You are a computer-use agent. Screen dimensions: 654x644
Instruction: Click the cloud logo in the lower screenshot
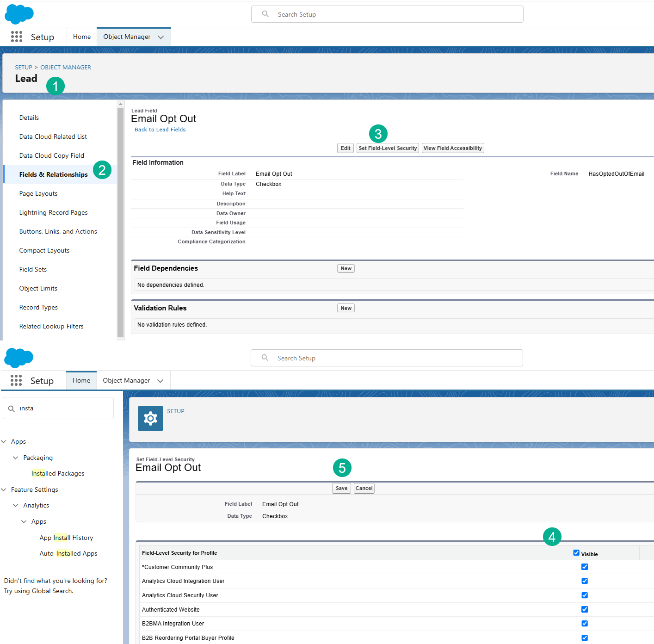pos(19,358)
